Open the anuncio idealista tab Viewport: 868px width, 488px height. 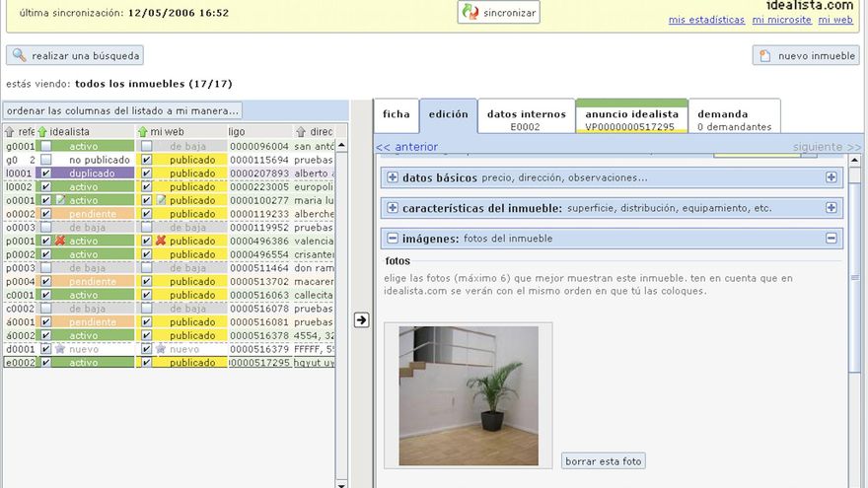coord(631,114)
